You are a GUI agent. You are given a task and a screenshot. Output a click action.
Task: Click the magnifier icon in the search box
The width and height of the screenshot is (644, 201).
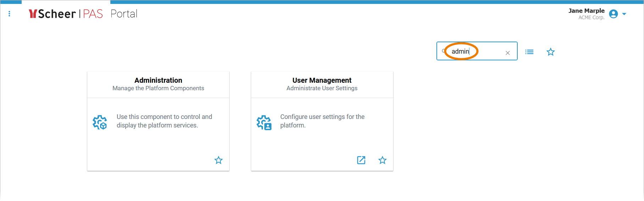coord(444,51)
